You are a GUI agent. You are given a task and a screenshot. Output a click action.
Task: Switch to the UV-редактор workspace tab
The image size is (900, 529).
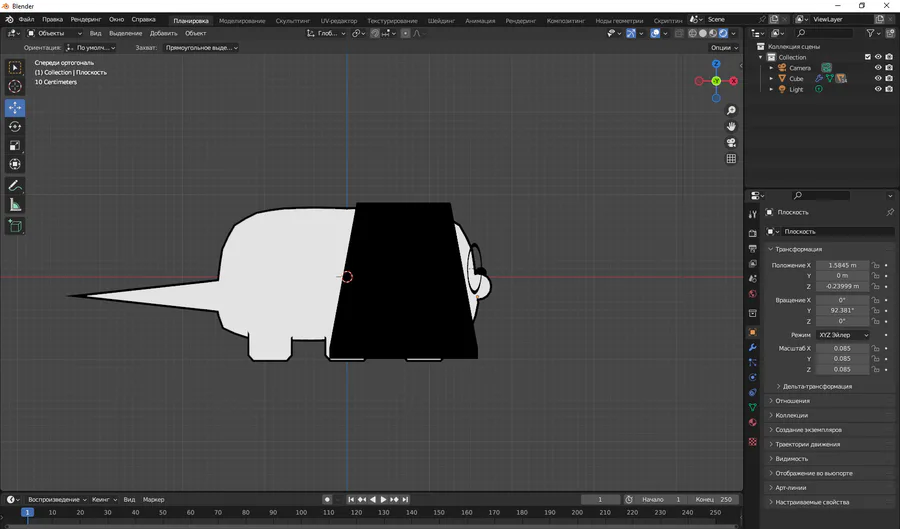[x=339, y=21]
